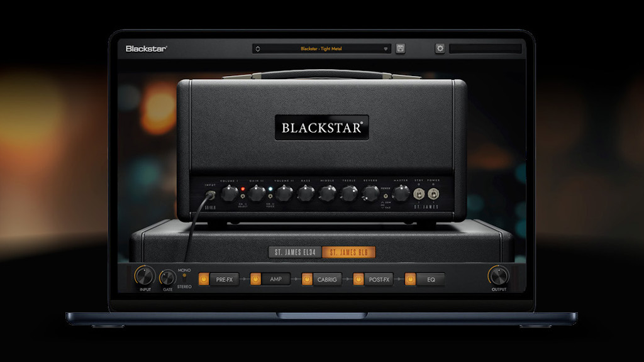Toggle the POST-FX power button
The image size is (644, 362).
[x=358, y=280]
